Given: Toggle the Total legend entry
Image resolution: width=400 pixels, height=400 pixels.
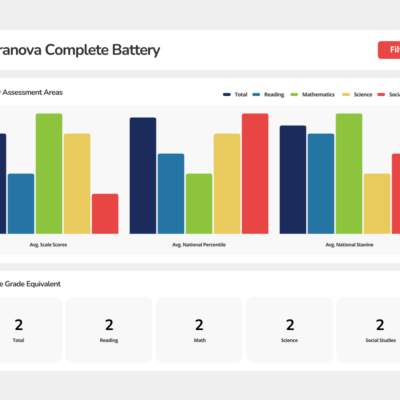Looking at the screenshot, I should click(x=235, y=95).
